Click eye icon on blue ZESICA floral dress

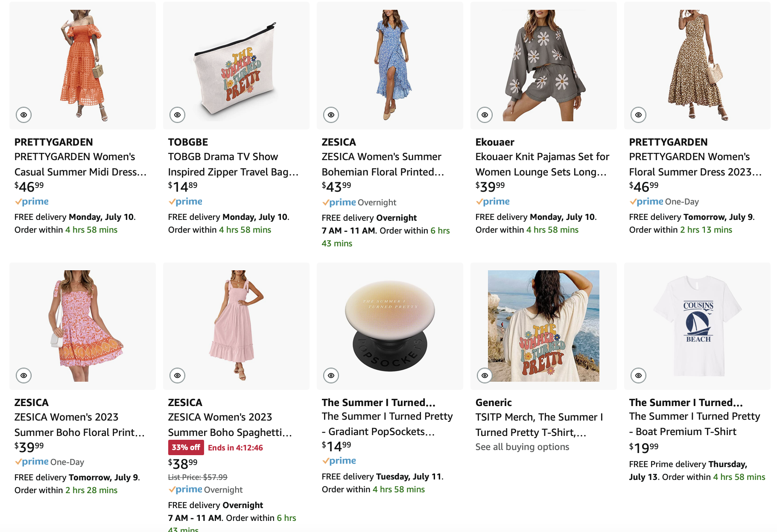331,115
